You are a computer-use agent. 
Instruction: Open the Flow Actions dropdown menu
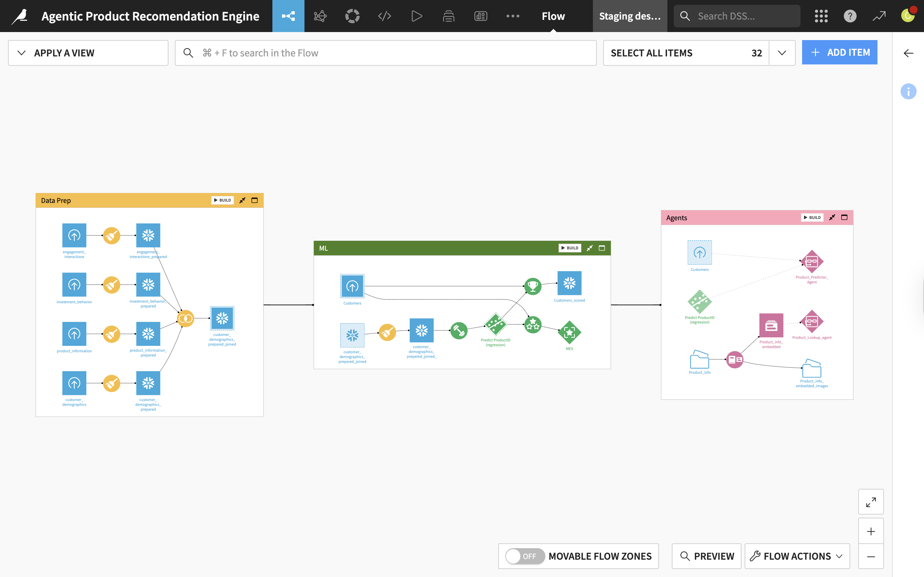[x=797, y=556]
